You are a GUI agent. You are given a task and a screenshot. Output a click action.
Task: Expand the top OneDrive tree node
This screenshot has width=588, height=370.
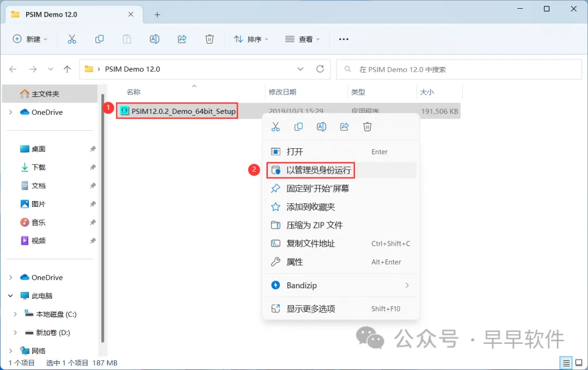click(x=10, y=112)
